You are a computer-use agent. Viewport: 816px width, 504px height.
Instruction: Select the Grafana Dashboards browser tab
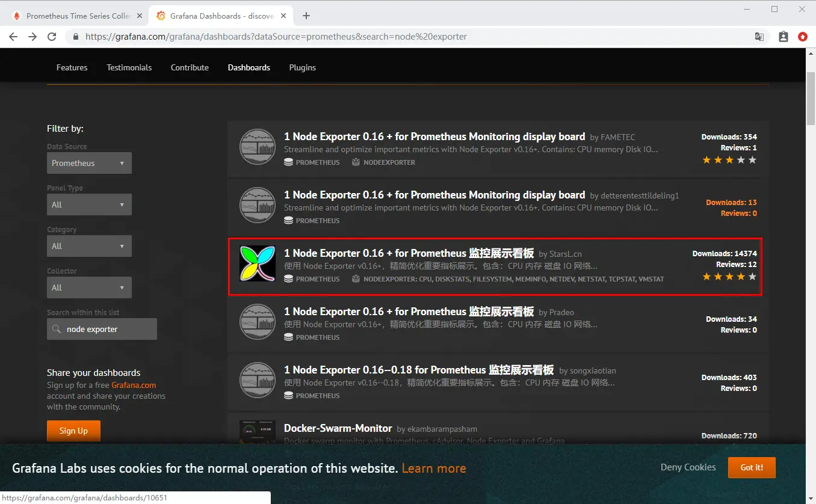(x=221, y=16)
